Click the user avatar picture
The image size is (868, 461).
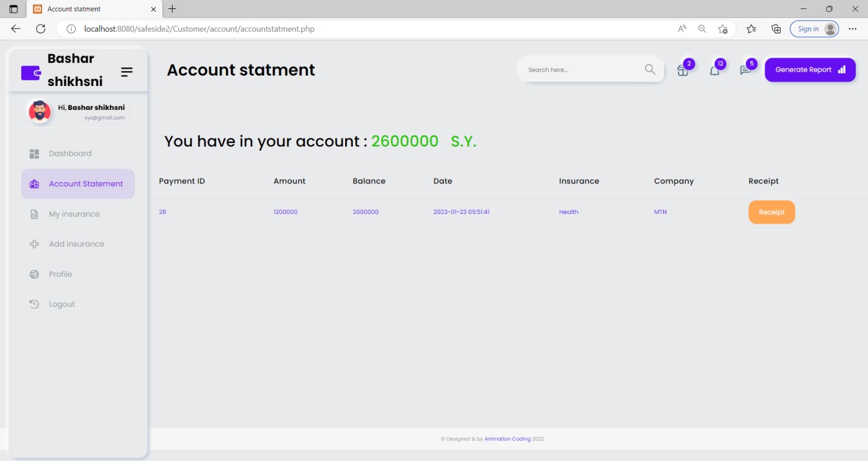click(x=40, y=112)
